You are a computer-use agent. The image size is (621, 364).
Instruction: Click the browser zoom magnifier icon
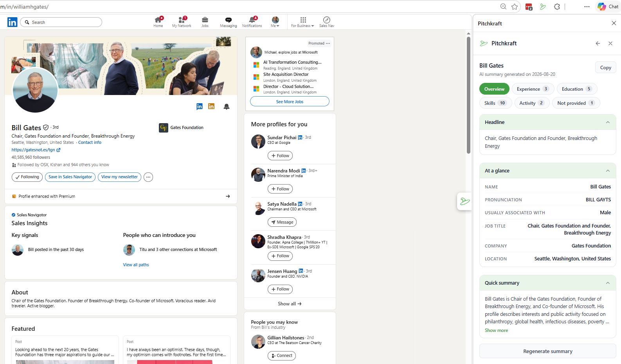point(503,7)
